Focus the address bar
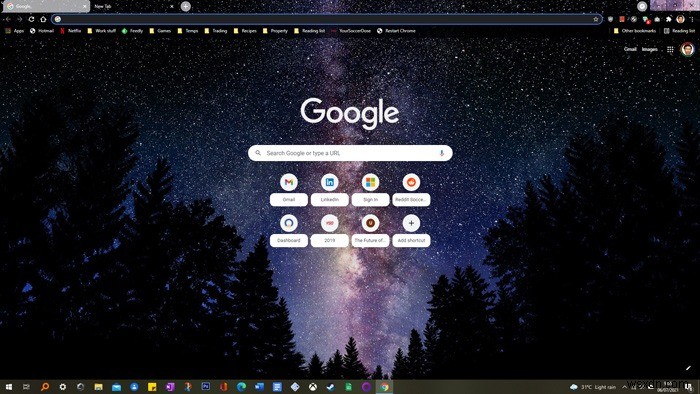 pos(327,19)
